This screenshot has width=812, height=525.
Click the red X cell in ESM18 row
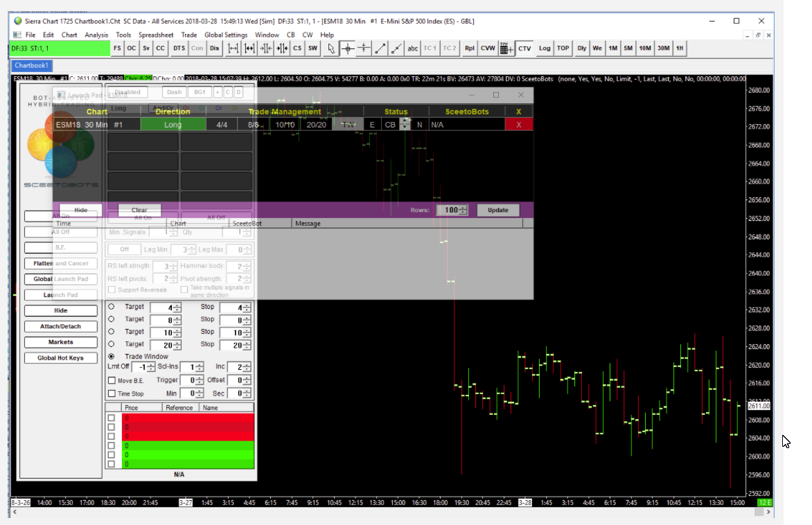[x=518, y=125]
